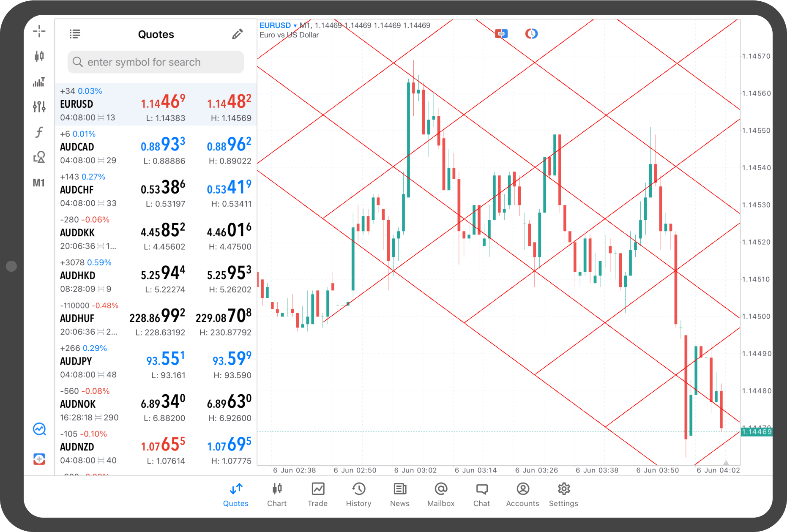Open the indicators bar-chart icon
The height and width of the screenshot is (532, 787).
(39, 82)
